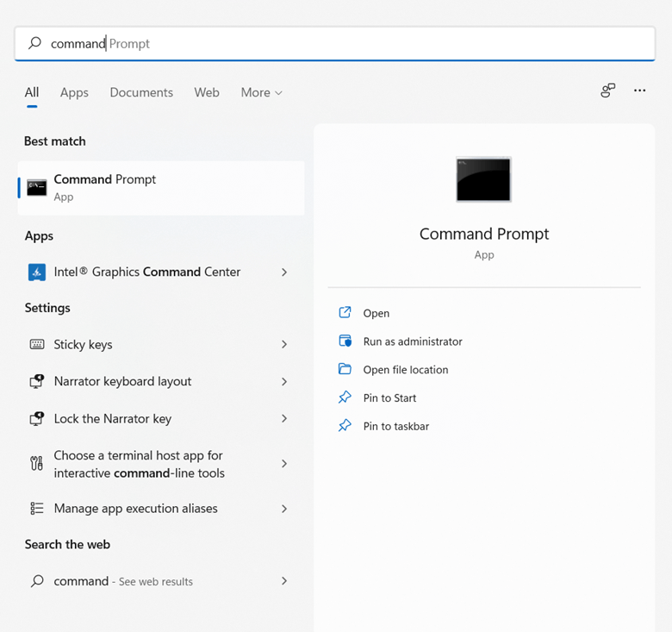This screenshot has width=672, height=632.
Task: Expand Intel Graphics Command Center chevron
Action: [284, 272]
